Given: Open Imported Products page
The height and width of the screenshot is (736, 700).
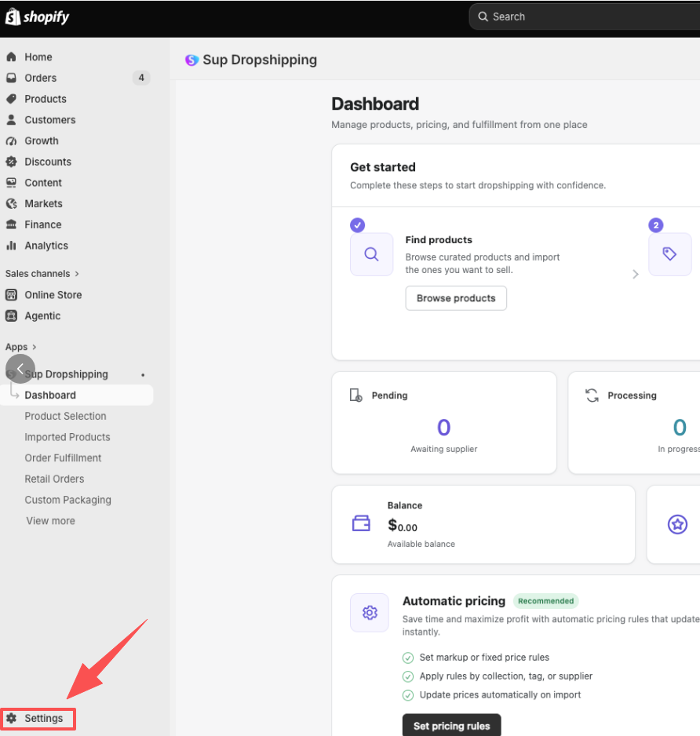Looking at the screenshot, I should pyautogui.click(x=67, y=437).
